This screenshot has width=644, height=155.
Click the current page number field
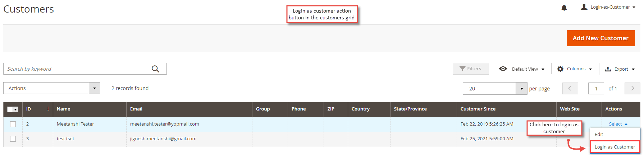[x=596, y=89]
